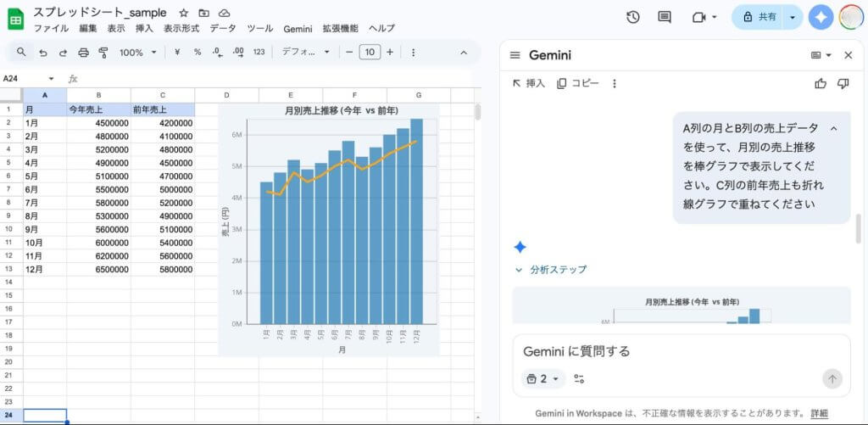Image resolution: width=868 pixels, height=425 pixels.
Task: Open toolbar more options menu
Action: coord(413,52)
